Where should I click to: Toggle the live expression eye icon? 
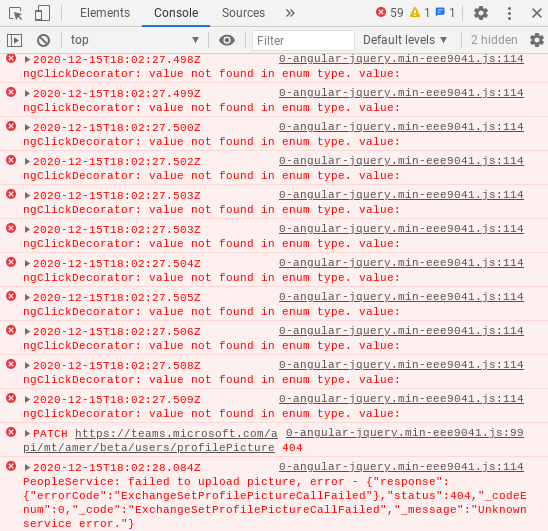pos(227,40)
